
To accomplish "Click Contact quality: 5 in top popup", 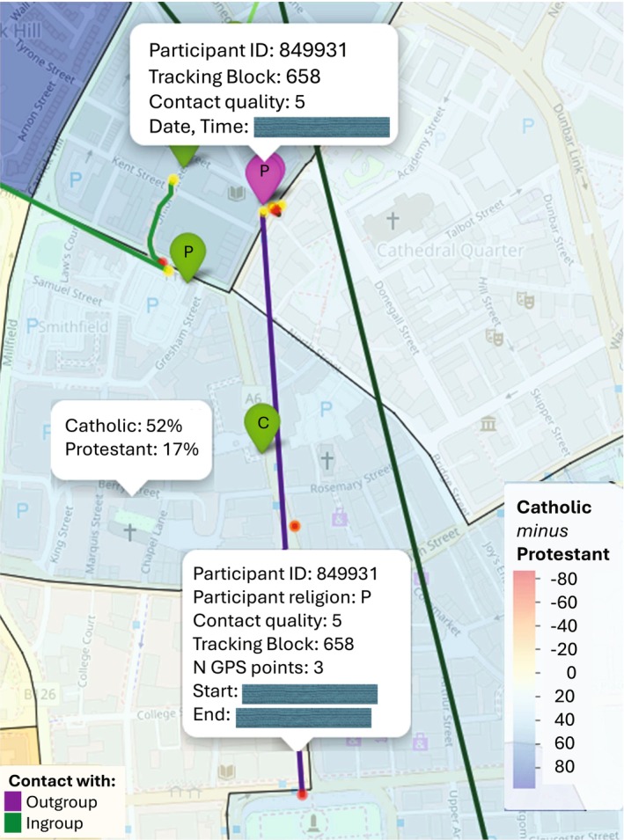I will point(227,101).
